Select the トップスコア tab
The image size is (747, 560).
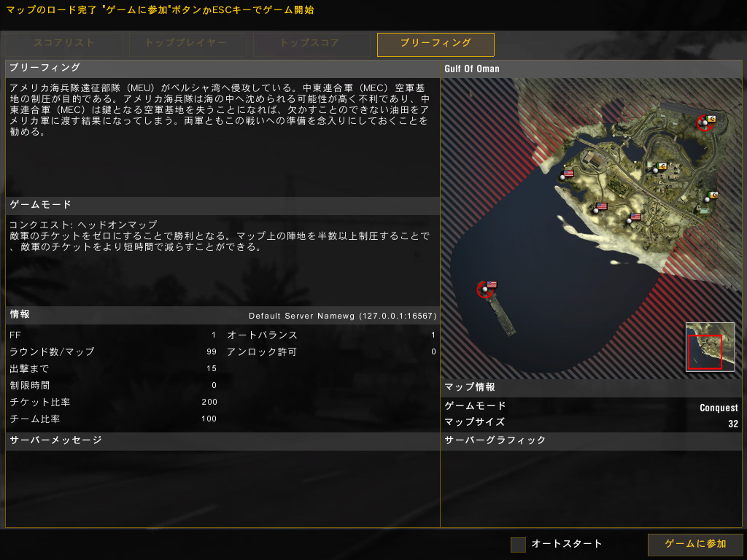[x=311, y=44]
